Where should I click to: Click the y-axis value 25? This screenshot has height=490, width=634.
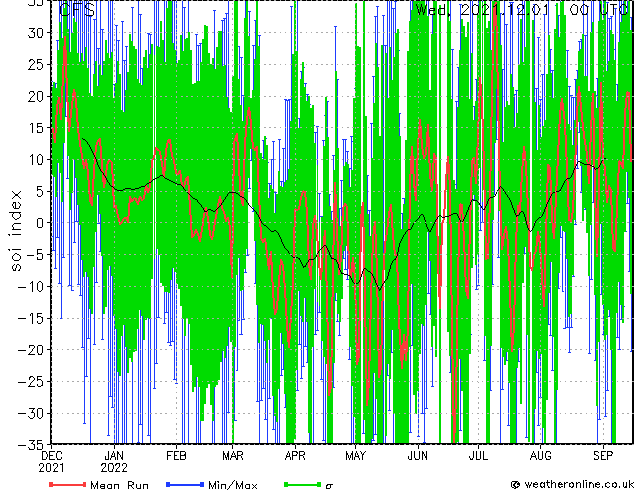(x=36, y=65)
